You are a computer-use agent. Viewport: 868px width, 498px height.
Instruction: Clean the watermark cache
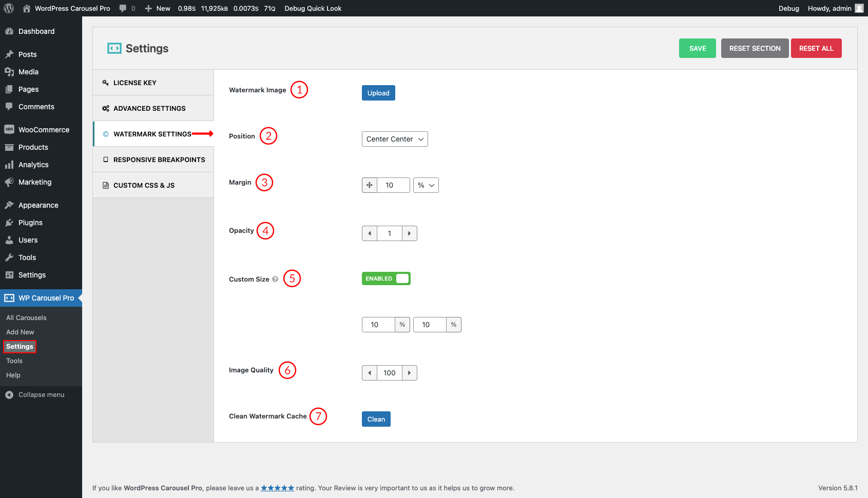[x=376, y=419]
